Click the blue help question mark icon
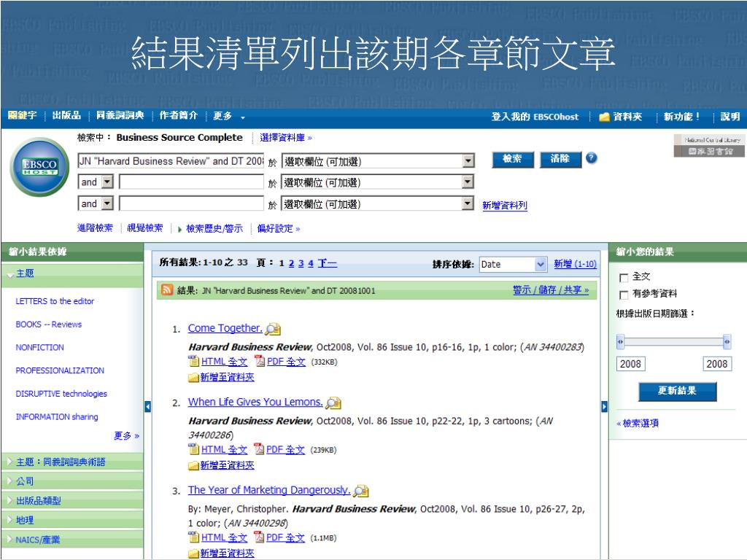 click(592, 159)
